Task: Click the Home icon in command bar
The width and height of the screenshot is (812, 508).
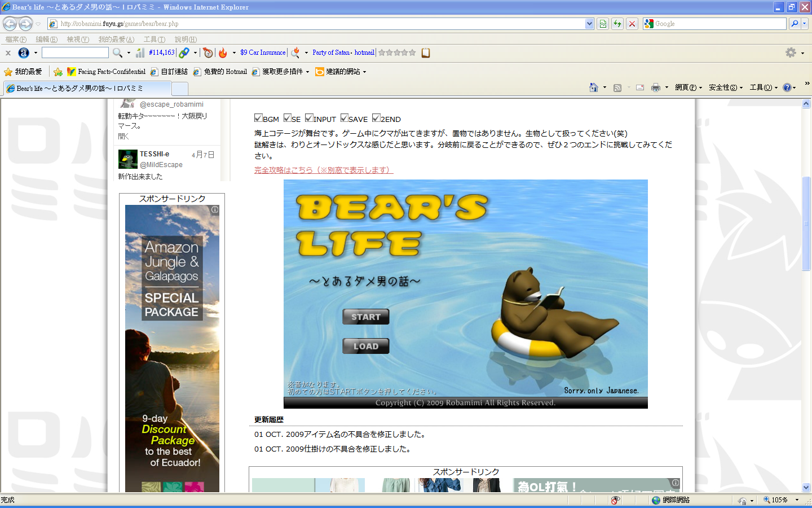Action: (x=593, y=87)
